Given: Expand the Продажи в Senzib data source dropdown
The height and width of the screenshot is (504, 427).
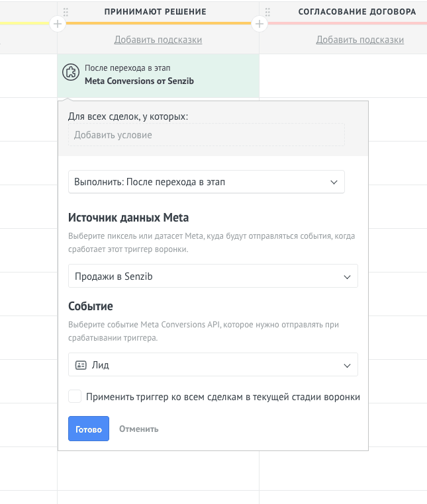Looking at the screenshot, I should pos(213,276).
